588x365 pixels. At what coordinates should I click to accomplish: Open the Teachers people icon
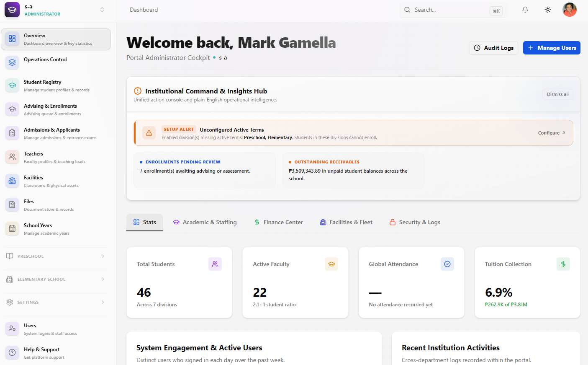point(12,157)
